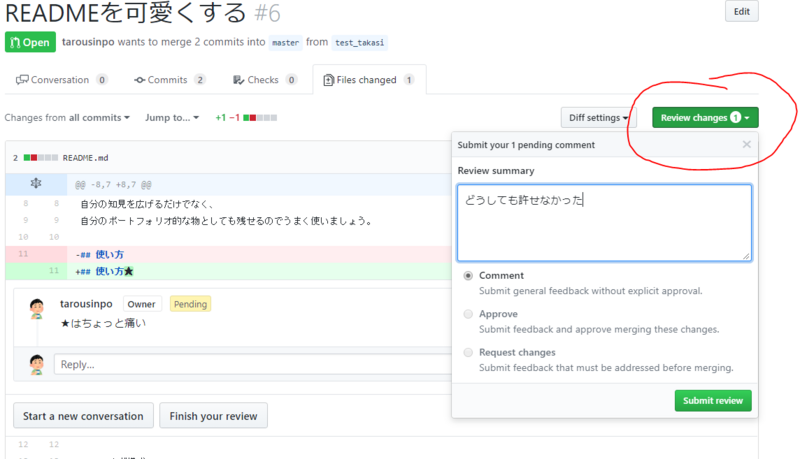Click the removed line -## 使い方

tap(99, 254)
